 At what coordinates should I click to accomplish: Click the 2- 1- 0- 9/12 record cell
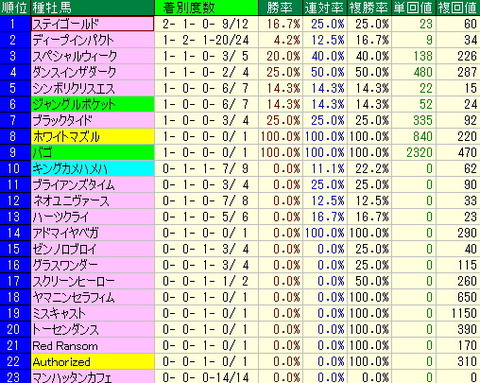pyautogui.click(x=206, y=24)
